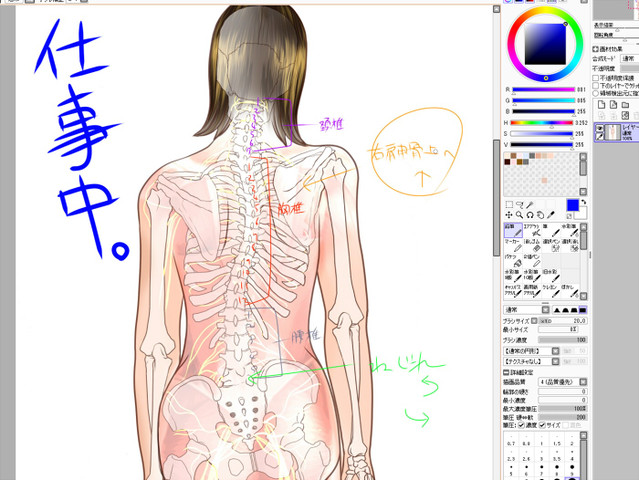
Task: Select the レイヤー layer thumbnail
Action: (613, 133)
